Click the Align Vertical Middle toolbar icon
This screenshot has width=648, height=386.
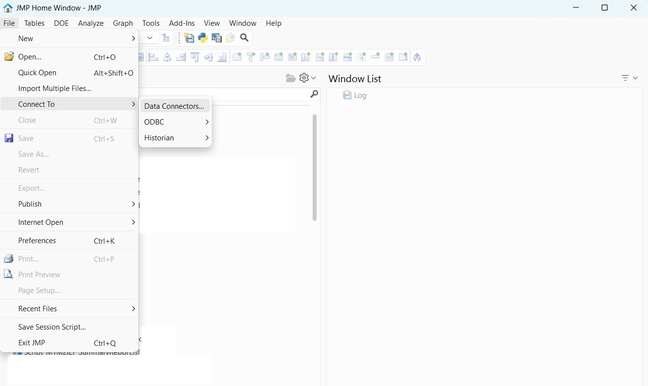208,57
